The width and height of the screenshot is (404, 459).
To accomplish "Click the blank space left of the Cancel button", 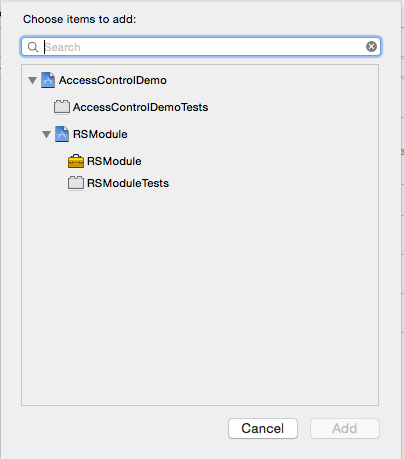I will [123, 429].
